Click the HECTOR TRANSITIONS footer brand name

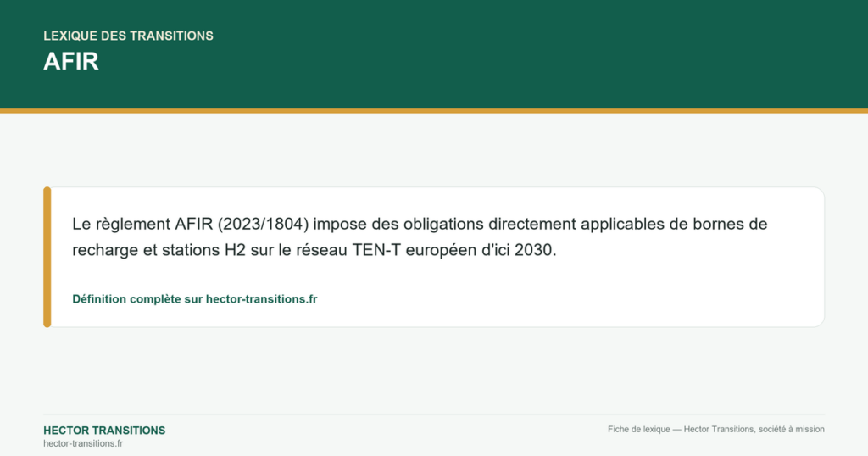pos(104,431)
